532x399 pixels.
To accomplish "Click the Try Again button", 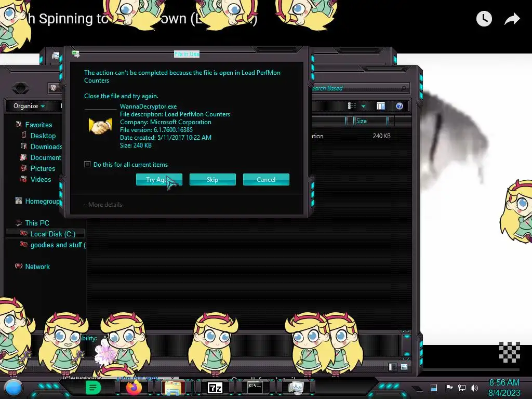I will pyautogui.click(x=159, y=179).
